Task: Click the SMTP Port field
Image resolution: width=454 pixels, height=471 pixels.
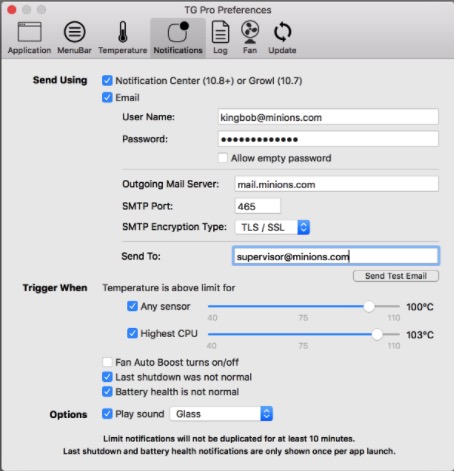Action: [257, 206]
